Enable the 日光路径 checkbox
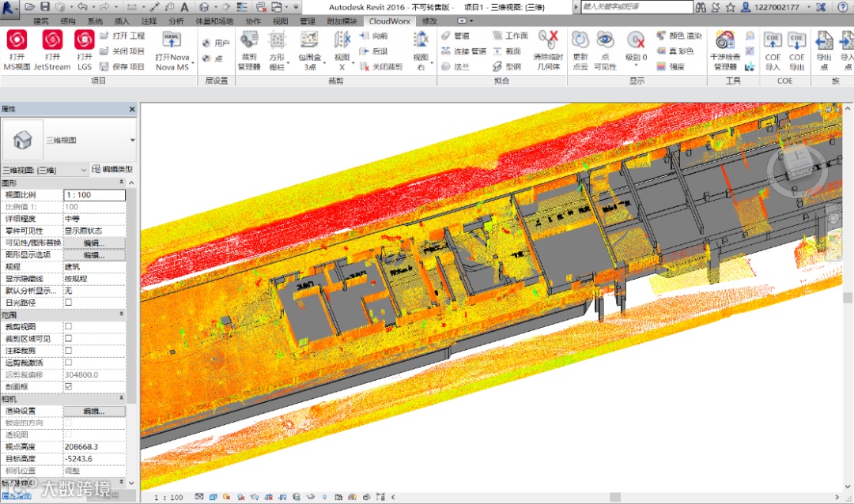854x504 pixels. click(68, 303)
